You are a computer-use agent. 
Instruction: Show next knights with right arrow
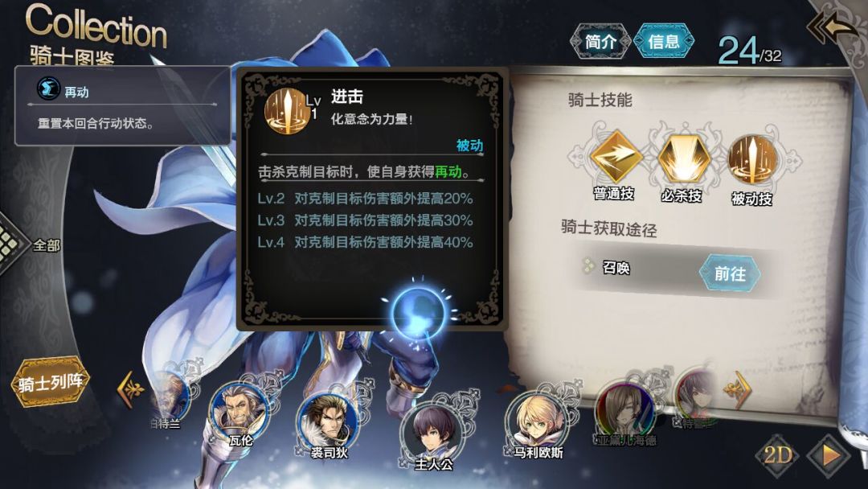[739, 389]
